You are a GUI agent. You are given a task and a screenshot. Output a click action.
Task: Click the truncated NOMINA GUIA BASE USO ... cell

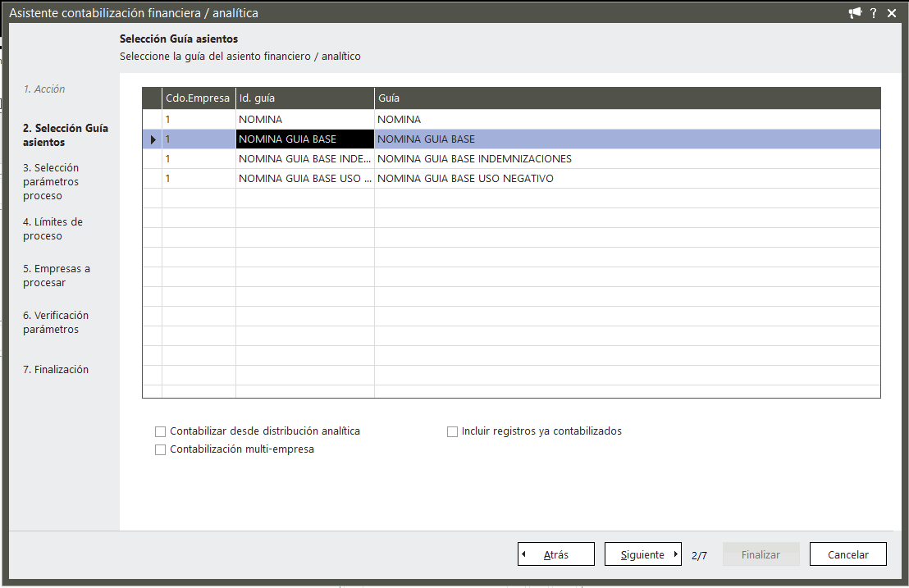pyautogui.click(x=305, y=179)
